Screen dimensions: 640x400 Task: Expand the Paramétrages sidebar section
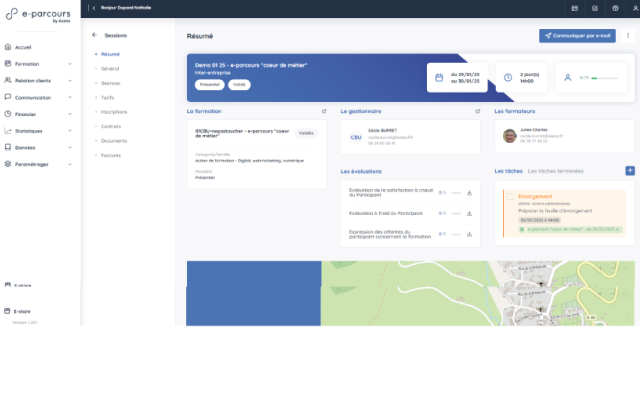pos(70,163)
